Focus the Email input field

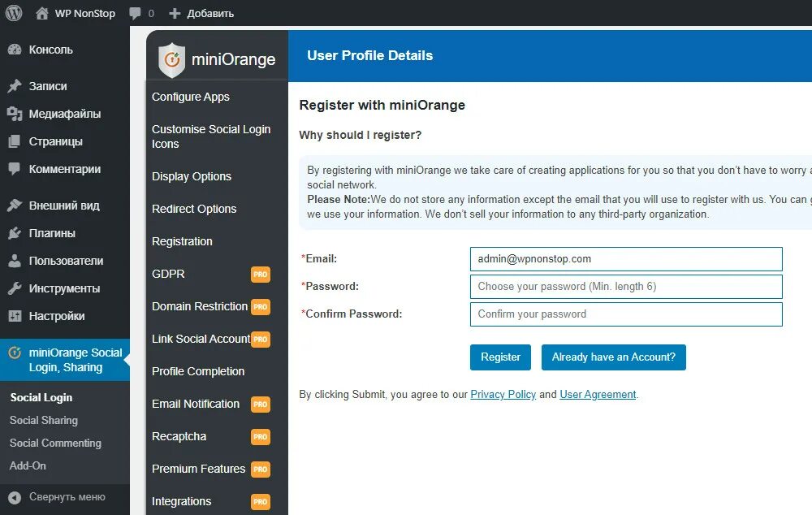click(x=626, y=259)
